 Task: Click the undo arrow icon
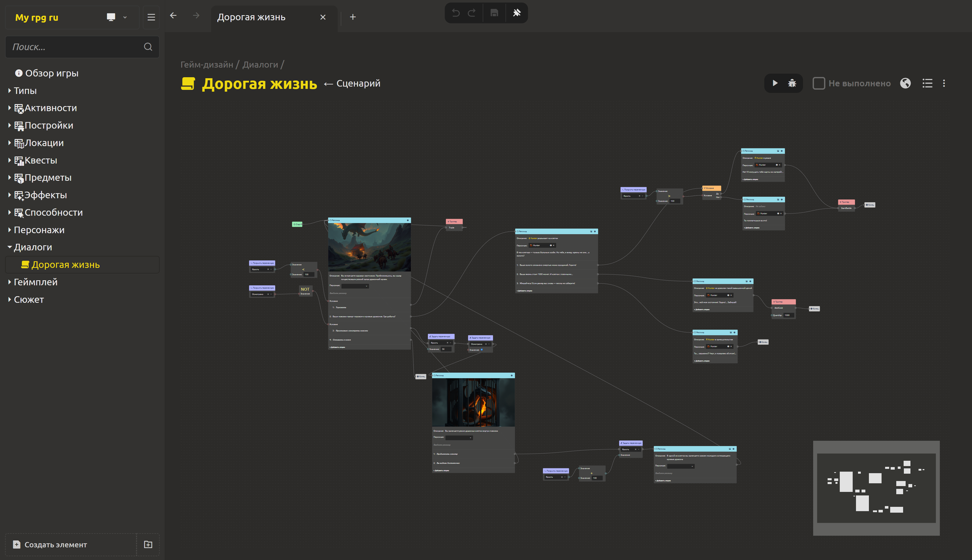[456, 13]
